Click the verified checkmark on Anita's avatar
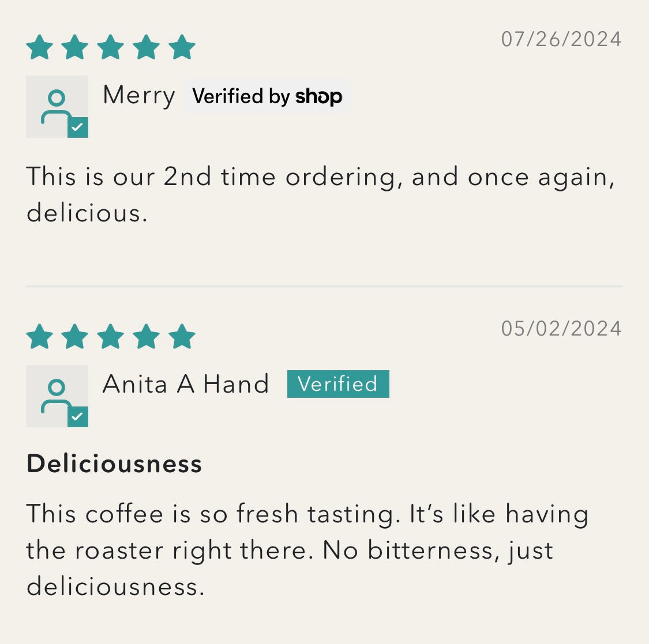Viewport: 649px width, 644px height. (x=78, y=417)
